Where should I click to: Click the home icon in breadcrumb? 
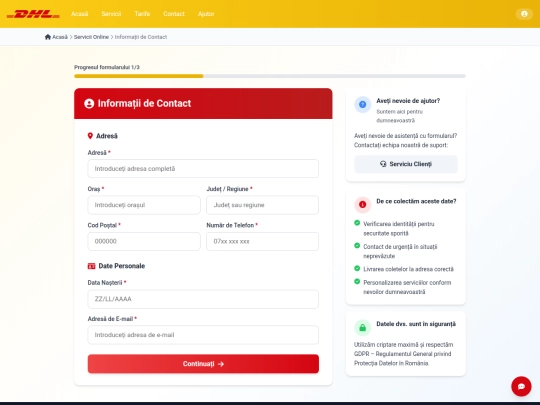[x=48, y=37]
